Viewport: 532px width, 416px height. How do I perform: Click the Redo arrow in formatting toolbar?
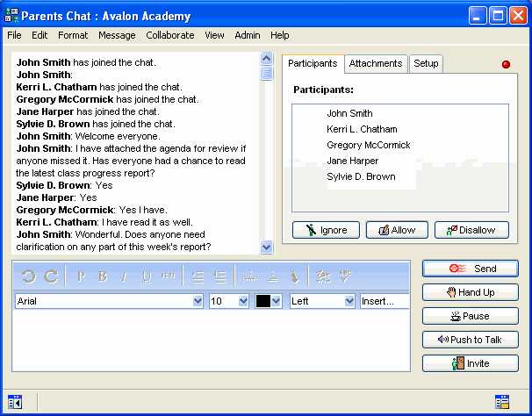51,276
